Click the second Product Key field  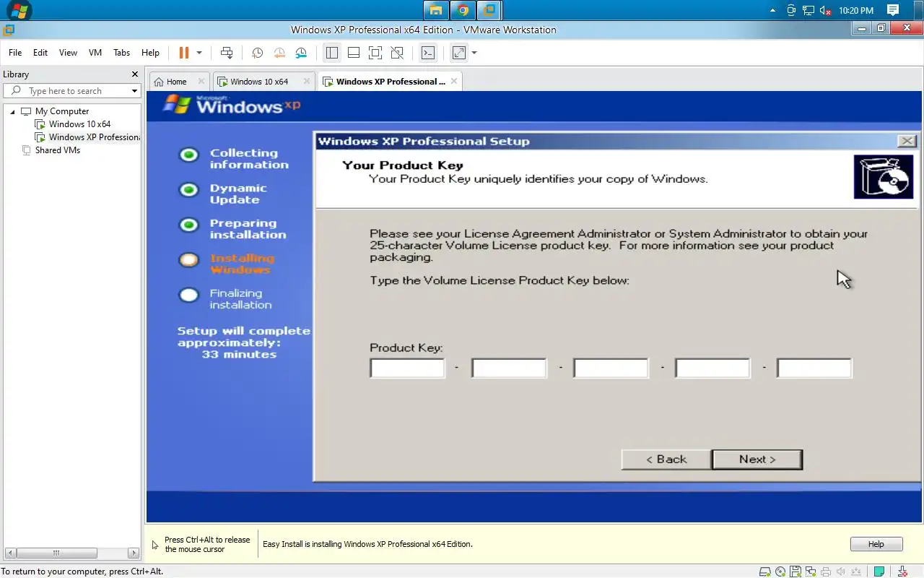[509, 368]
